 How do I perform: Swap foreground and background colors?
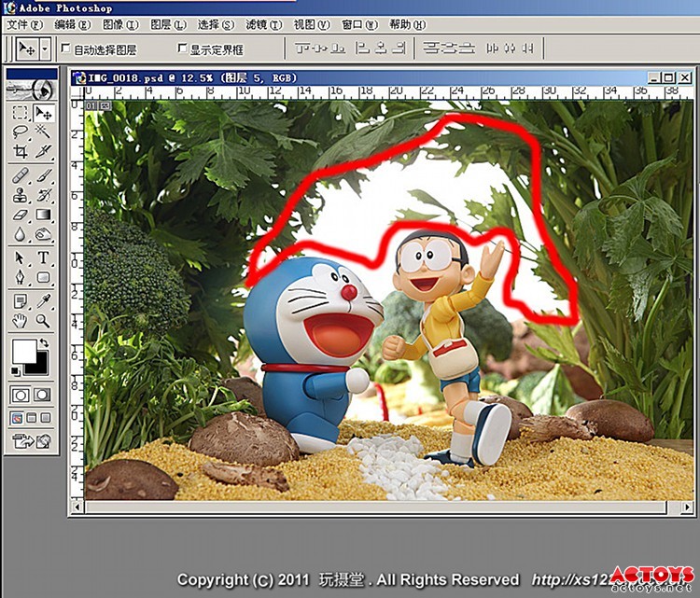pos(44,342)
